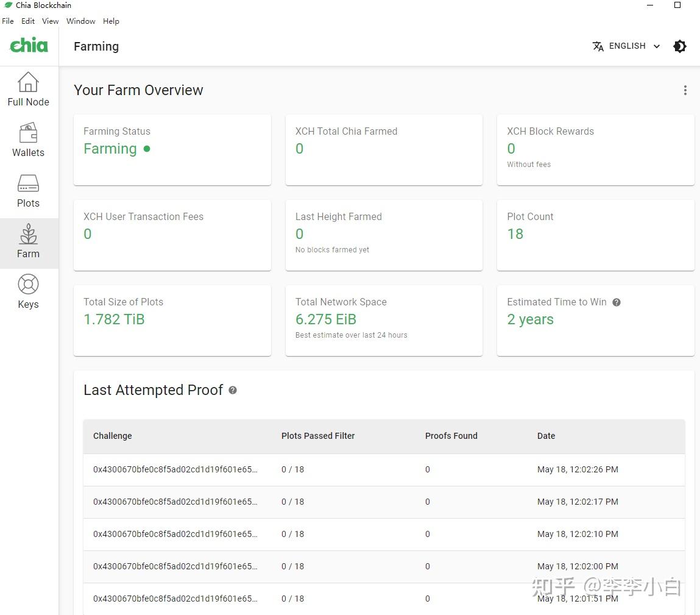Open the Plots sidebar icon
This screenshot has width=700, height=615.
tap(28, 183)
